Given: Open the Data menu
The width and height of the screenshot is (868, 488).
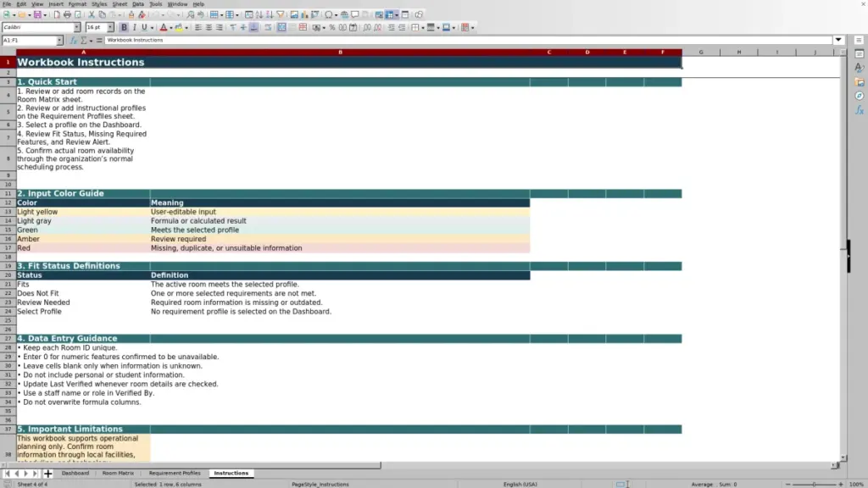Looking at the screenshot, I should pos(138,4).
